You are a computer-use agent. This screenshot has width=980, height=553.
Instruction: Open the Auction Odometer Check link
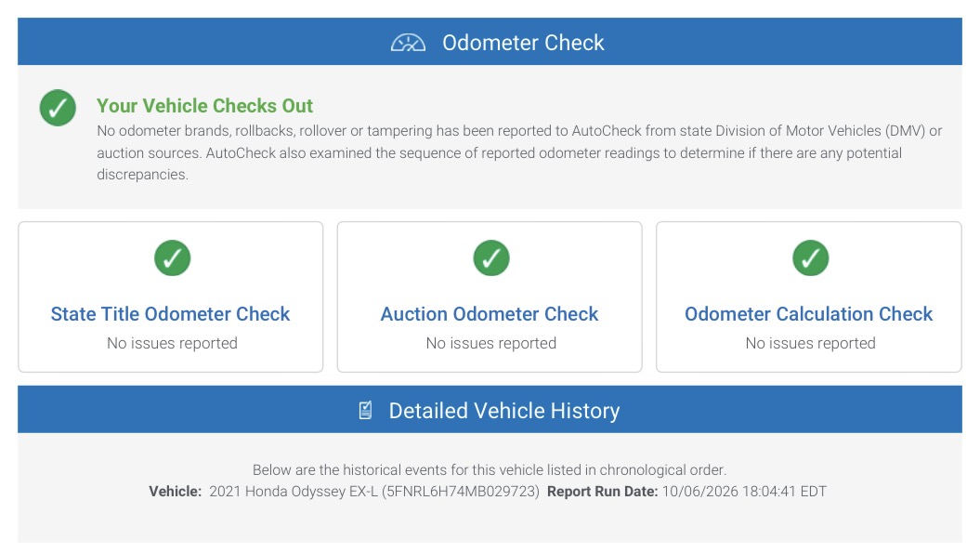[490, 313]
